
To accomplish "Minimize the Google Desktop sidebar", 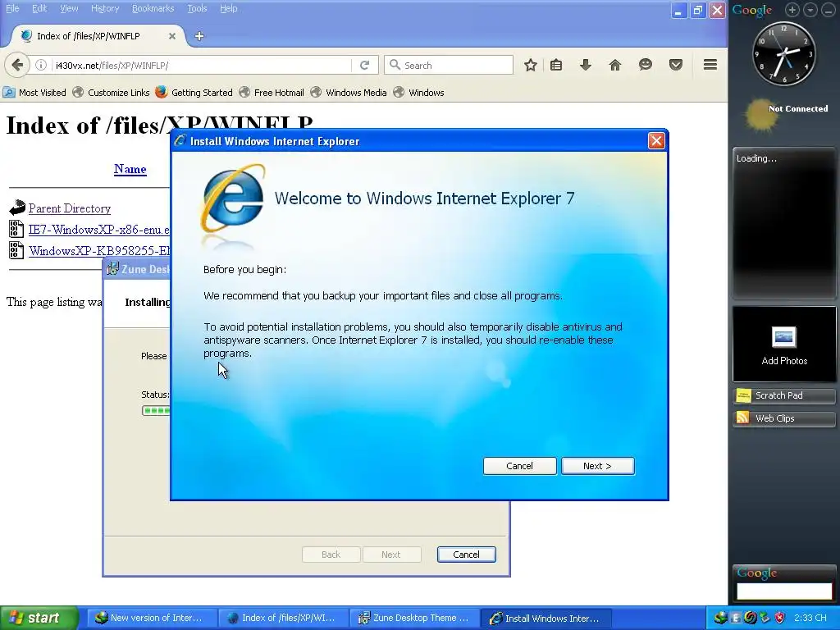I will coord(829,10).
